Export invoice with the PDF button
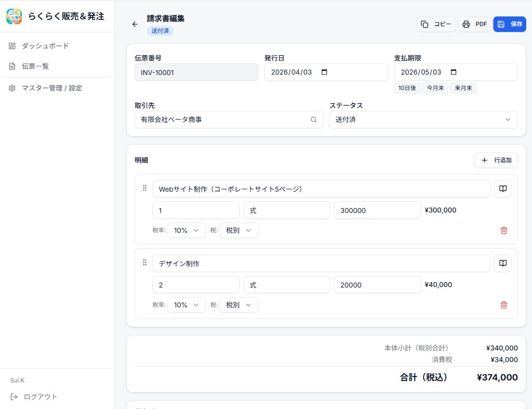This screenshot has width=532, height=409. pyautogui.click(x=475, y=24)
